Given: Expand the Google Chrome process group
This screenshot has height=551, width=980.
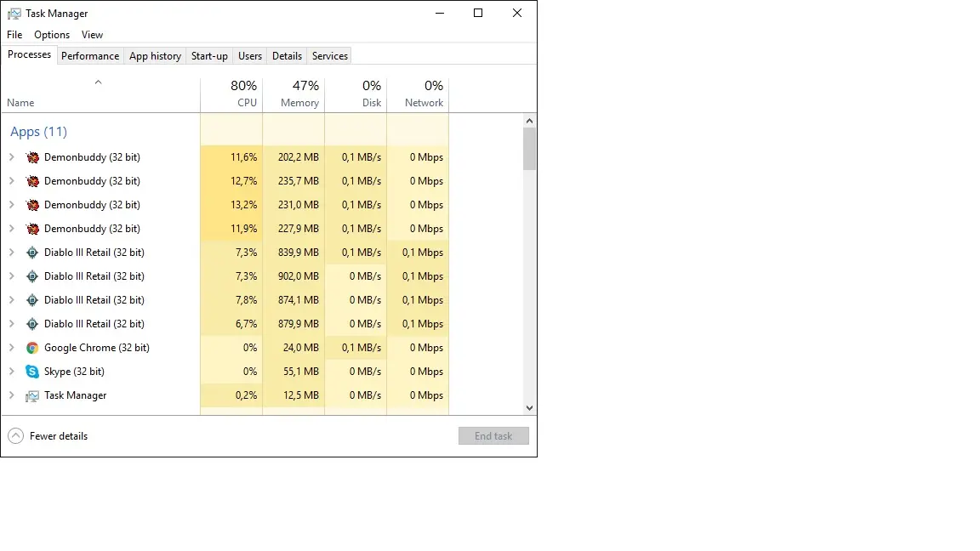Looking at the screenshot, I should pos(12,348).
